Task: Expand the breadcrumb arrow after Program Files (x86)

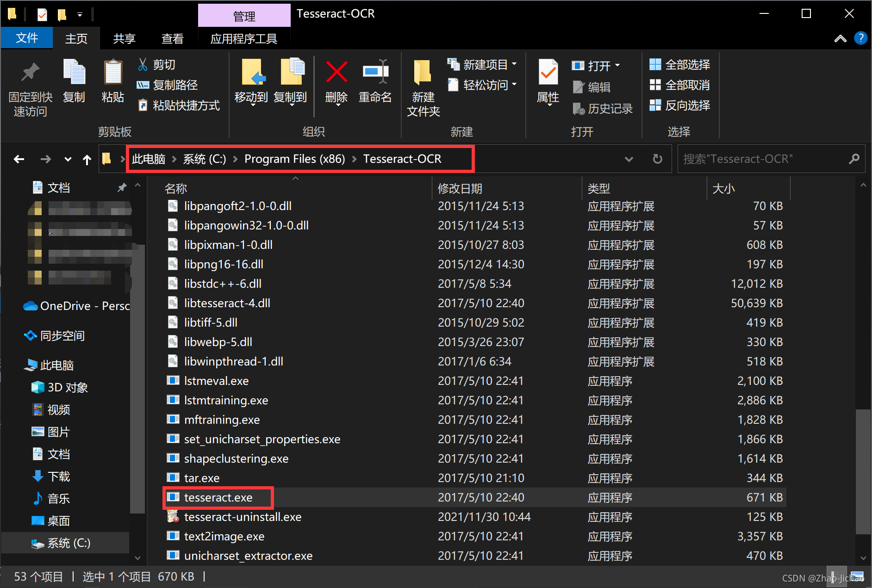Action: click(354, 159)
